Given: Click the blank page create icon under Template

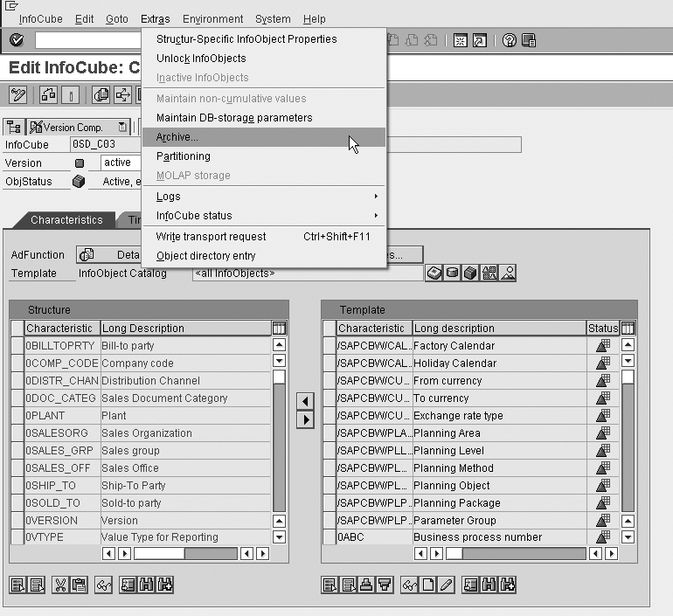Looking at the screenshot, I should 428,585.
